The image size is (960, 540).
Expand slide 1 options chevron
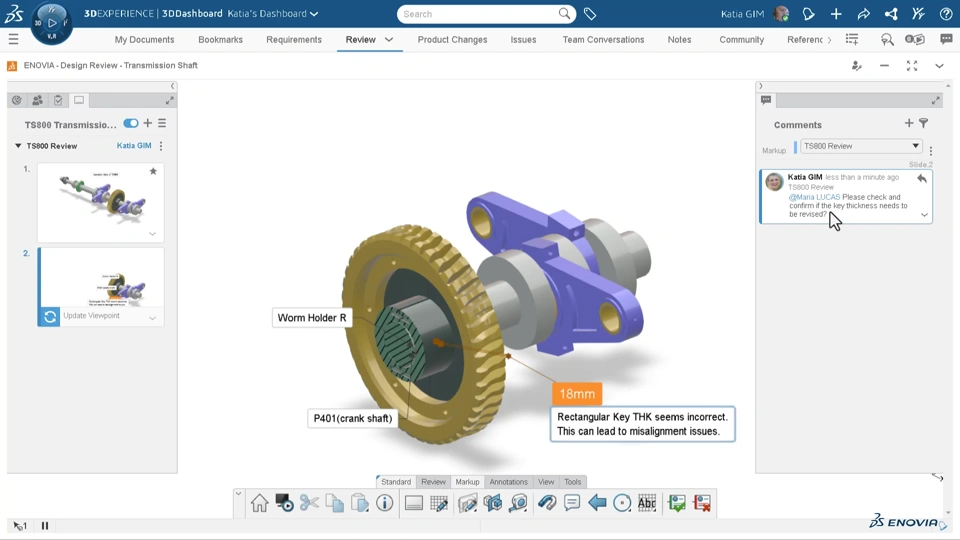pyautogui.click(x=152, y=234)
